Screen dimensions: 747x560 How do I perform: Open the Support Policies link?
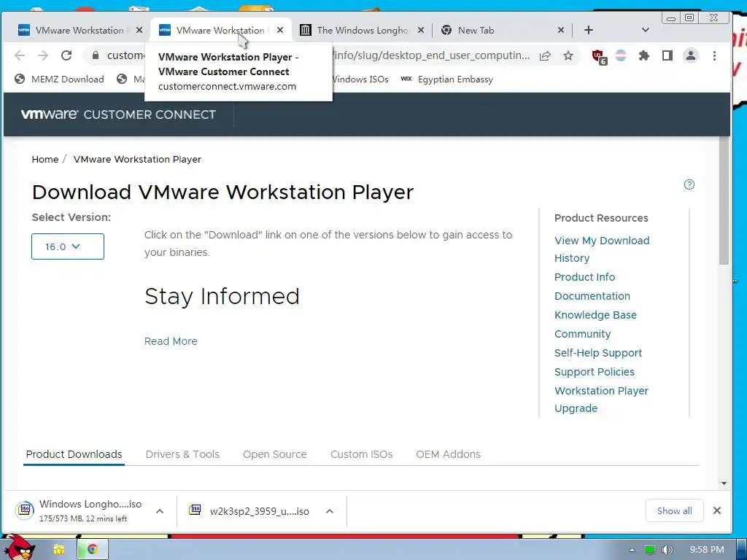594,372
